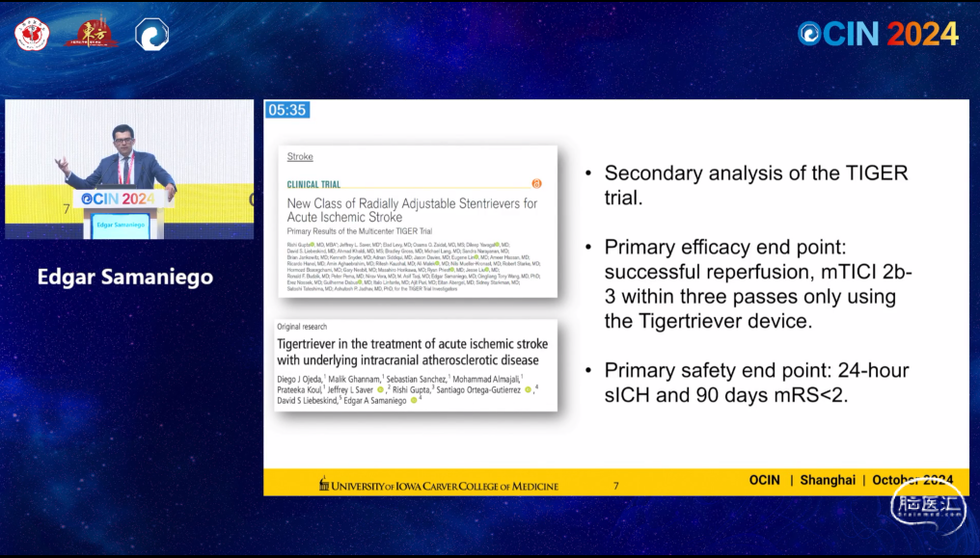The width and height of the screenshot is (980, 558).
Task: Click the red circular hospital logo
Action: coord(32,34)
